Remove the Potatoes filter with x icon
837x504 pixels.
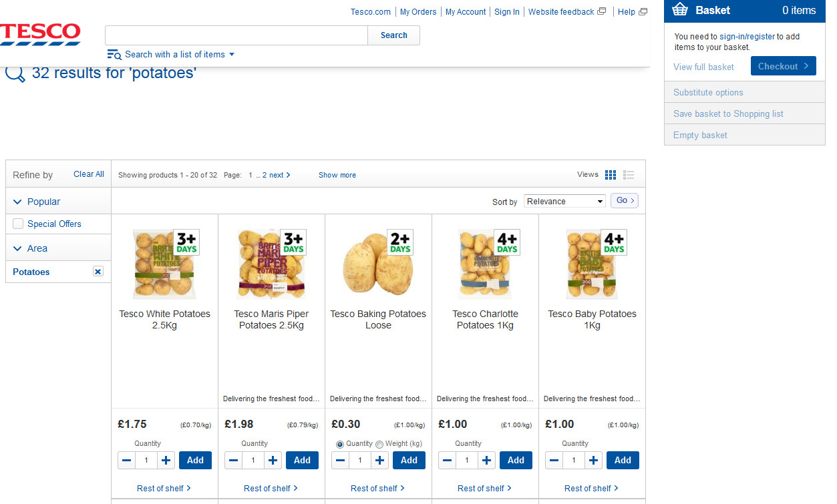[98, 272]
